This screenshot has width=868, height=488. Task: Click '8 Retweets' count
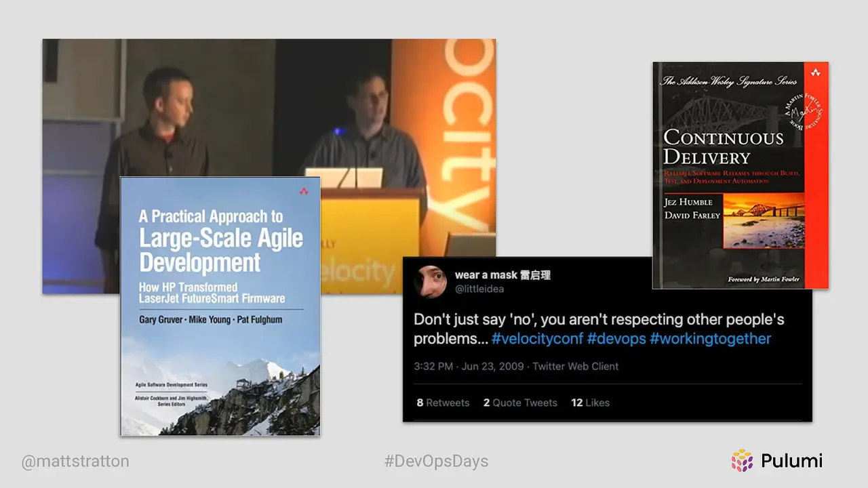pos(443,403)
